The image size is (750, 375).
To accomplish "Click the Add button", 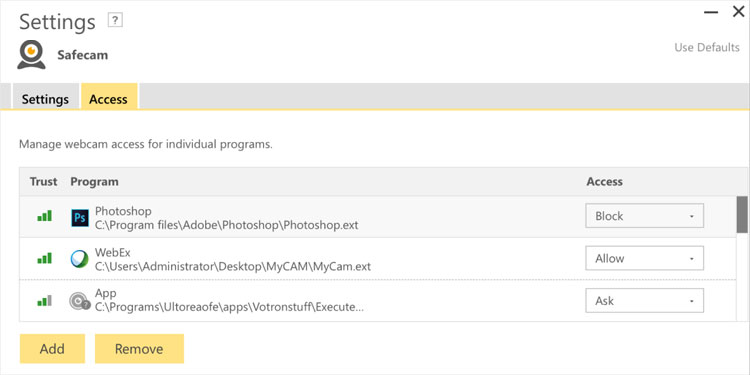I will 52,349.
